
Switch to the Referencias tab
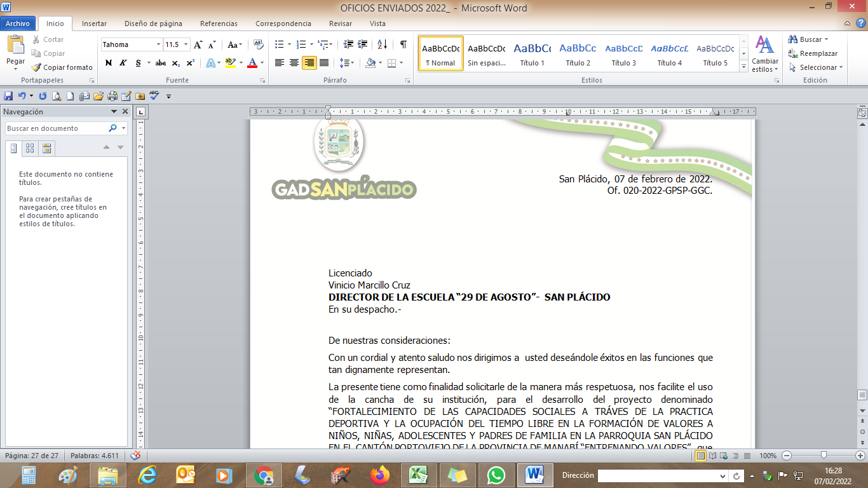(219, 24)
